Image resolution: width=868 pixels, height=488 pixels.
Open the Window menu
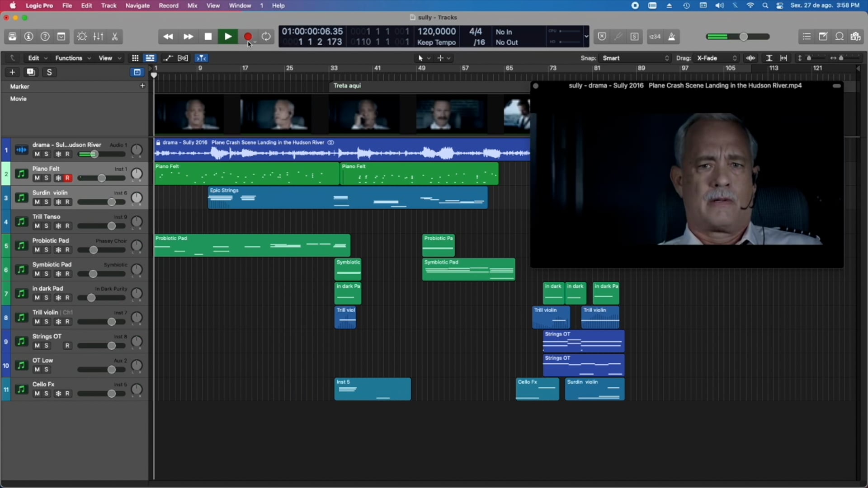[x=240, y=5]
